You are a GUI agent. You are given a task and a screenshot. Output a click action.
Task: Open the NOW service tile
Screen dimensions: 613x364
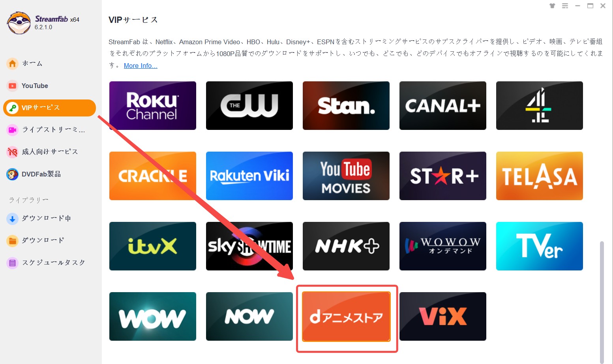tap(249, 316)
